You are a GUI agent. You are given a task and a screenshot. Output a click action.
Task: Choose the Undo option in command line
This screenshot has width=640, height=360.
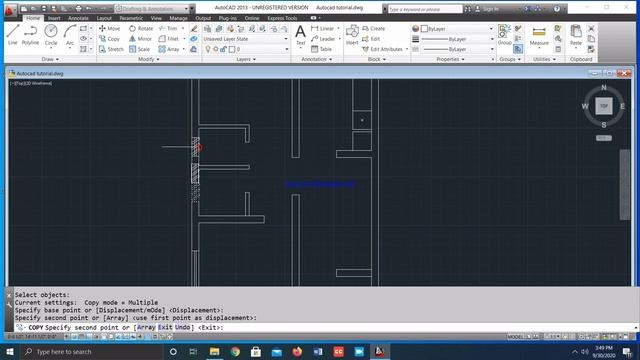coord(182,327)
